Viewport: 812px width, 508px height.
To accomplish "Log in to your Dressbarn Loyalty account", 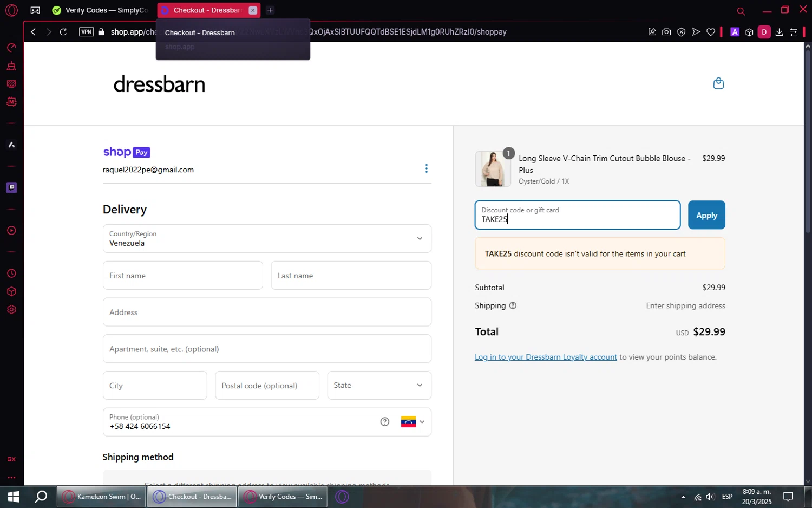I will 546,357.
